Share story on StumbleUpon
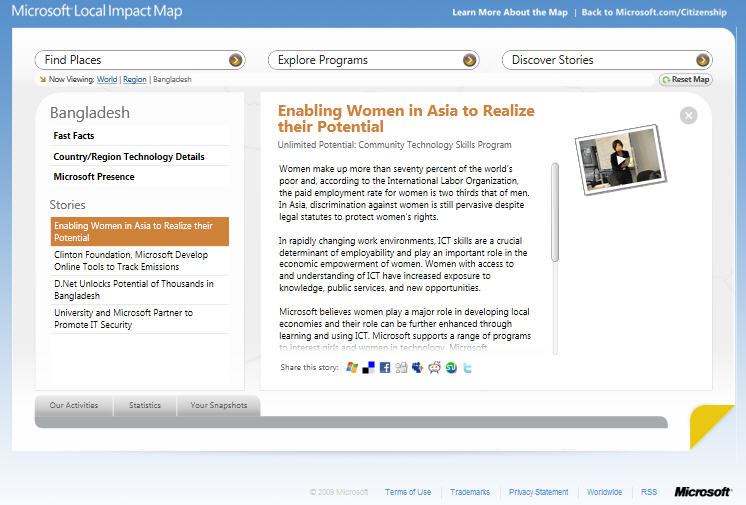Viewport: 746px width, 505px height. point(451,367)
